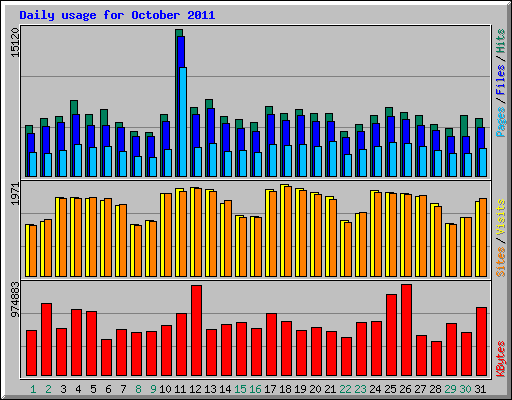The width and height of the screenshot is (512, 400).
Task: Click day 9 on the x-axis
Action: [153, 389]
